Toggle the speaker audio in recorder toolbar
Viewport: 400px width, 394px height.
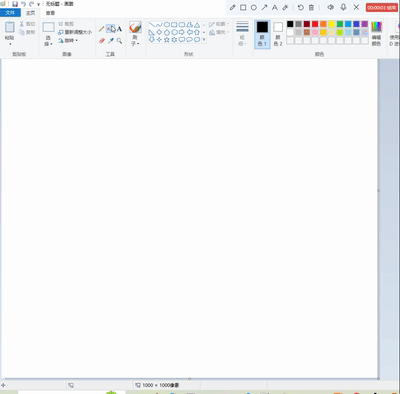330,7
